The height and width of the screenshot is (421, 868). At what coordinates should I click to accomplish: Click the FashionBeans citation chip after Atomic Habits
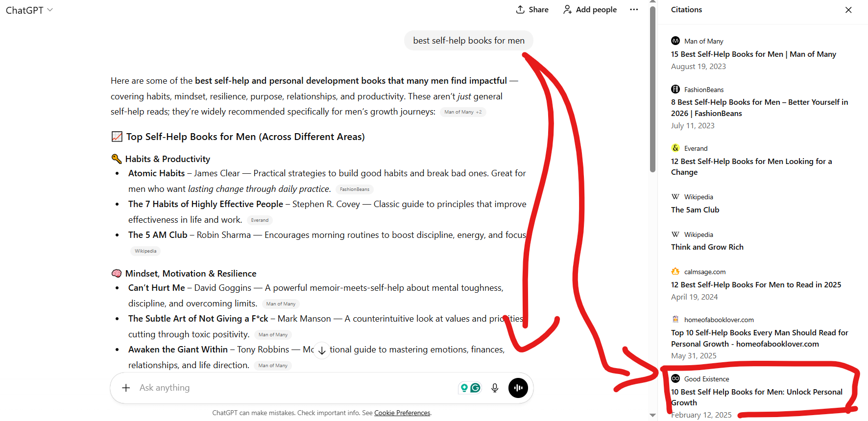pos(355,189)
